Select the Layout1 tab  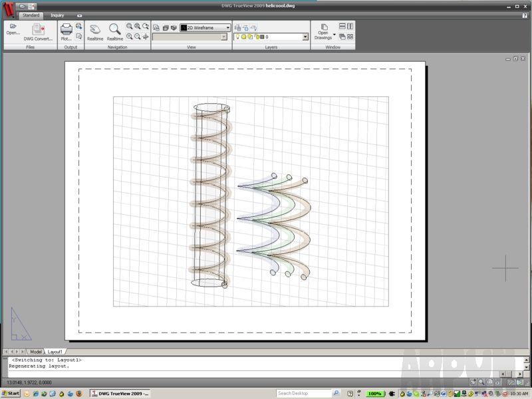coord(55,351)
